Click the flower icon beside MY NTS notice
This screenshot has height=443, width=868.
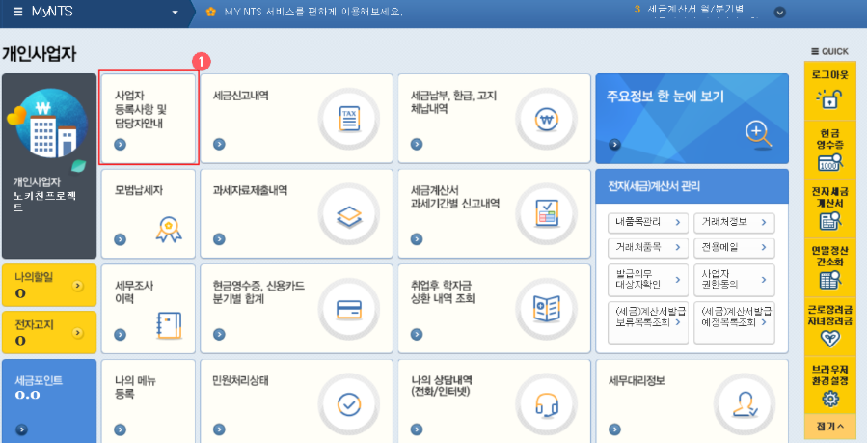click(211, 12)
